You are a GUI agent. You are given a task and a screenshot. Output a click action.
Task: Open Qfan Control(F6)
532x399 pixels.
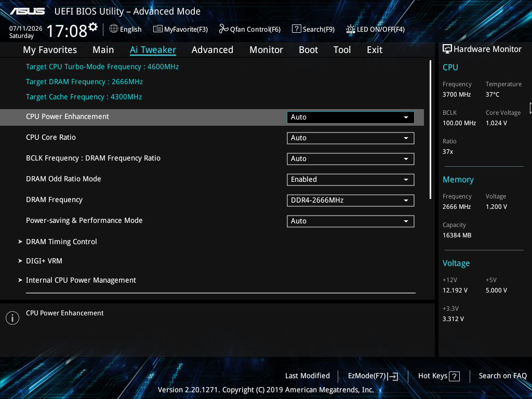click(x=250, y=29)
